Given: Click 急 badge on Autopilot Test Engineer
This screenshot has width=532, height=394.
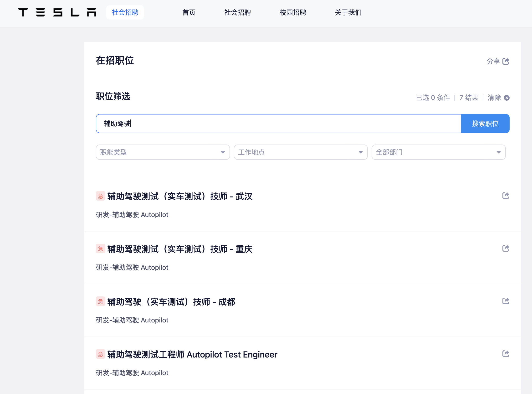Looking at the screenshot, I should pyautogui.click(x=100, y=354).
